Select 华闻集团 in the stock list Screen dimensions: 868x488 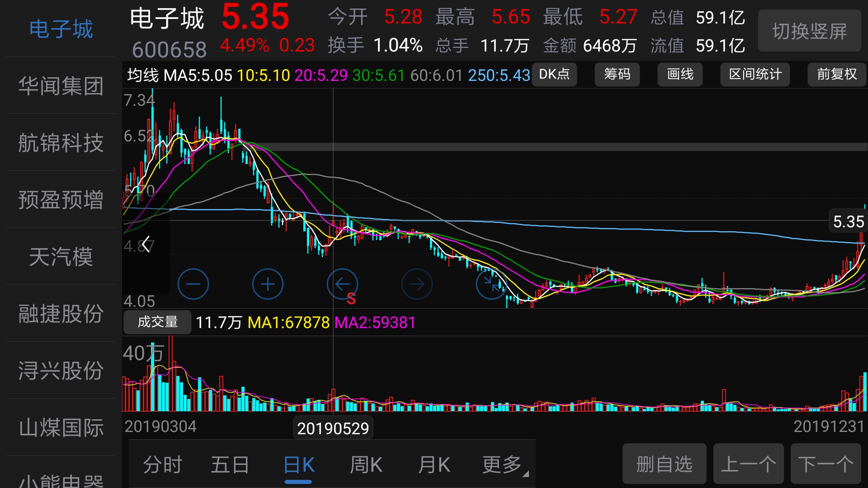(61, 86)
